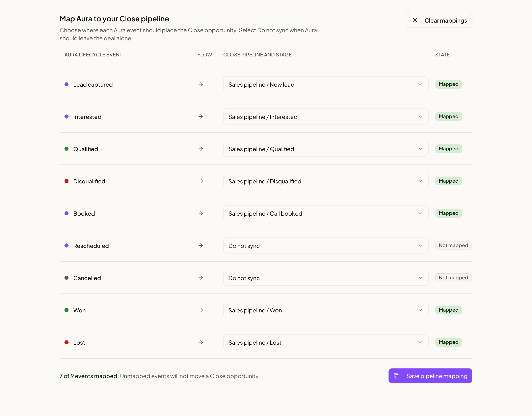This screenshot has height=416, width=532.
Task: Click Save pipeline mapping
Action: coord(430,375)
